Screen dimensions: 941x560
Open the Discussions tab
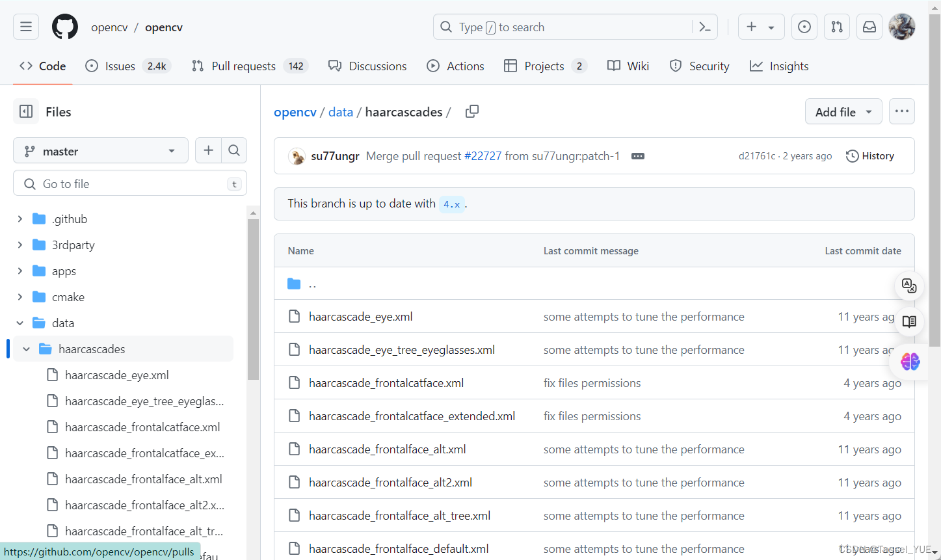367,66
